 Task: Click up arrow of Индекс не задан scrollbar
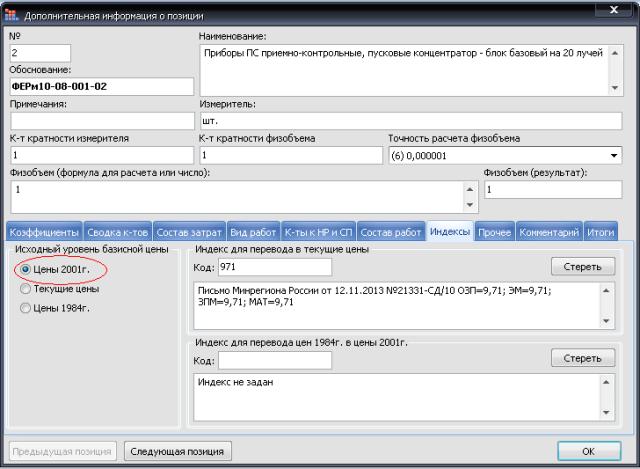[606, 382]
